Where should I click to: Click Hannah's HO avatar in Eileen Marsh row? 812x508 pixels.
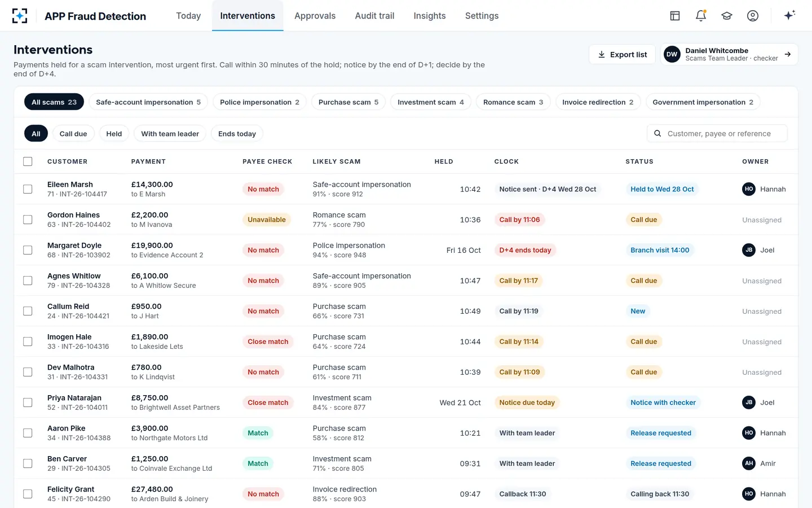pos(749,189)
